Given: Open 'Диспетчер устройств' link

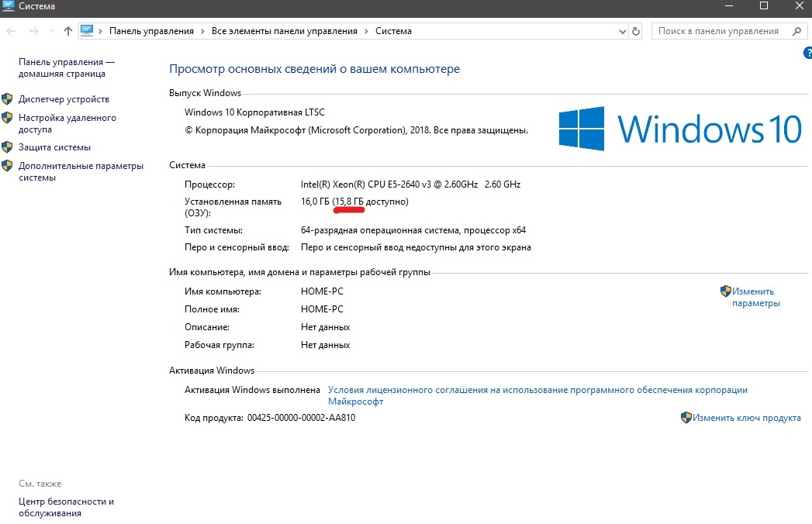Looking at the screenshot, I should [x=64, y=99].
